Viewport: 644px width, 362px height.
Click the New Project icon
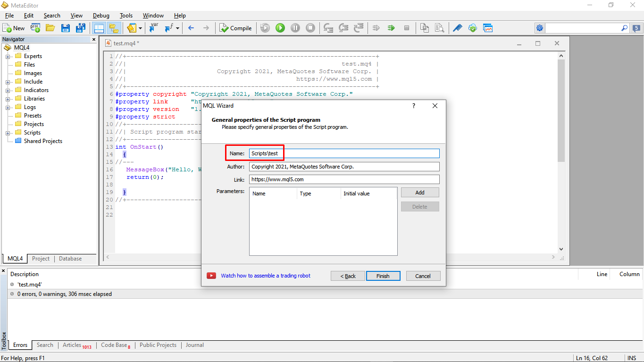(x=35, y=28)
